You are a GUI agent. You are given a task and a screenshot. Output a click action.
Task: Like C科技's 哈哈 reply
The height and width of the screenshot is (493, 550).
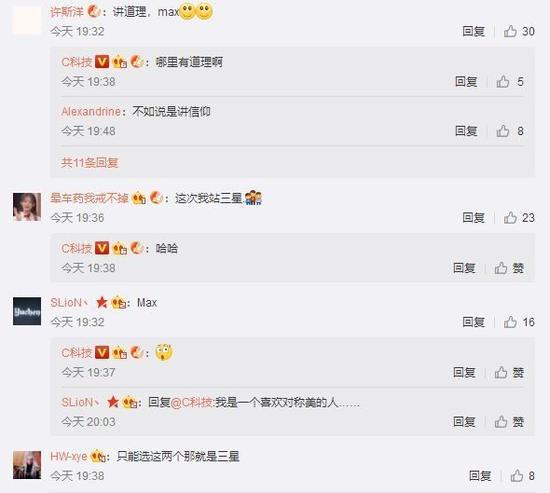coord(509,268)
